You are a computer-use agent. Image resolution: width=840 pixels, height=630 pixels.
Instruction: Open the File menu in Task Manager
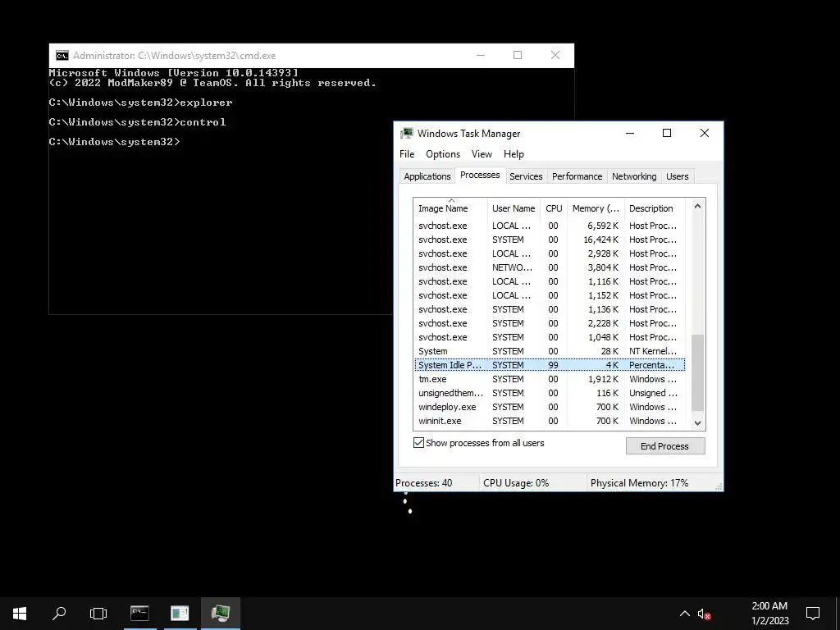pyautogui.click(x=407, y=154)
